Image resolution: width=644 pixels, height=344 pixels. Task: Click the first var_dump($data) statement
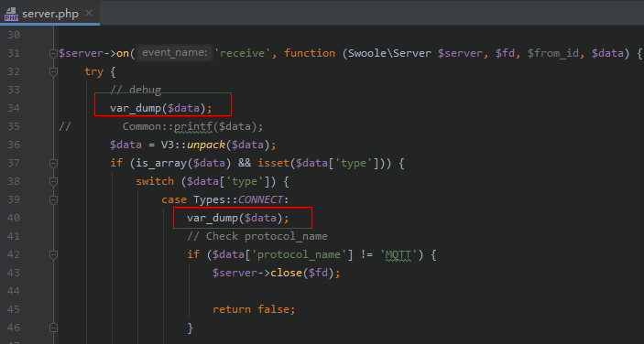pyautogui.click(x=161, y=108)
